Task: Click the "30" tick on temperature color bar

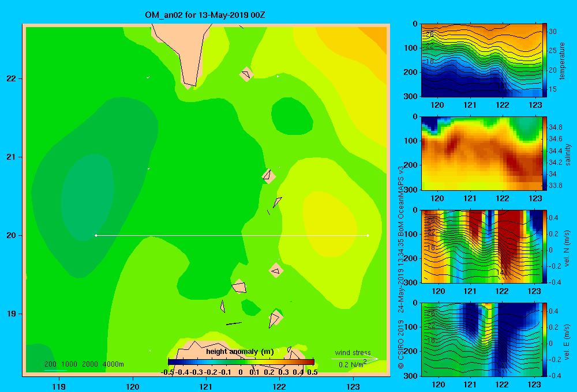Action: [553, 32]
